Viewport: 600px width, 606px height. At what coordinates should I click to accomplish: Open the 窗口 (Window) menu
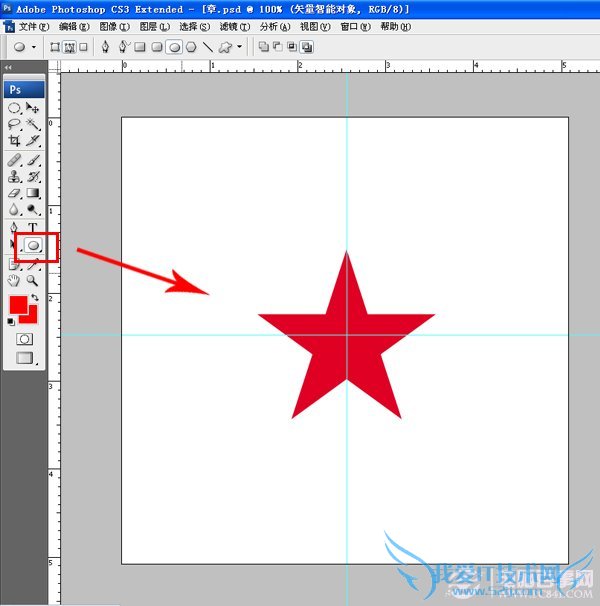[355, 27]
